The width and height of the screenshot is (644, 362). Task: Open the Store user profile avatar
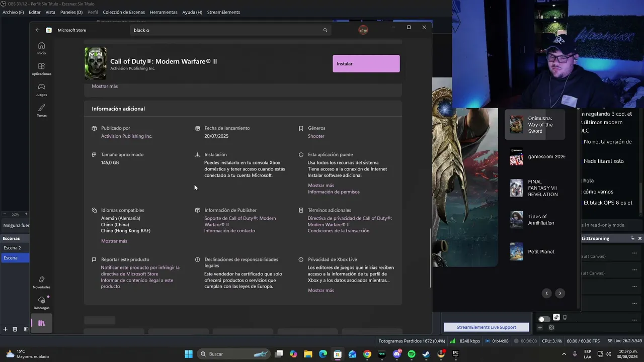363,30
